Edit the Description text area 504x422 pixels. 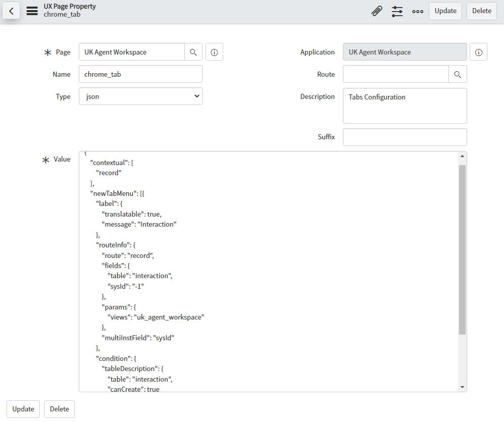coord(405,105)
